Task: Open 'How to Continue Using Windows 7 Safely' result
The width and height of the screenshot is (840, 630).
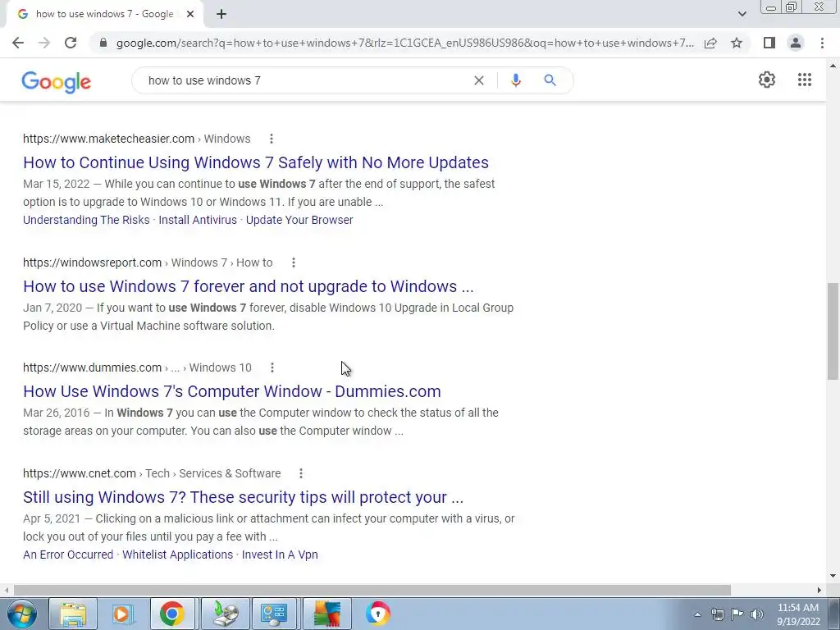Action: pos(256,162)
